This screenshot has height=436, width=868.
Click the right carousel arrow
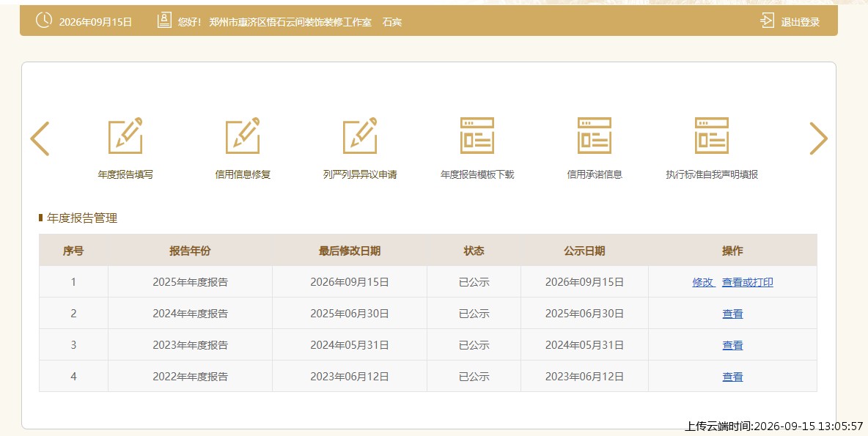tap(818, 138)
